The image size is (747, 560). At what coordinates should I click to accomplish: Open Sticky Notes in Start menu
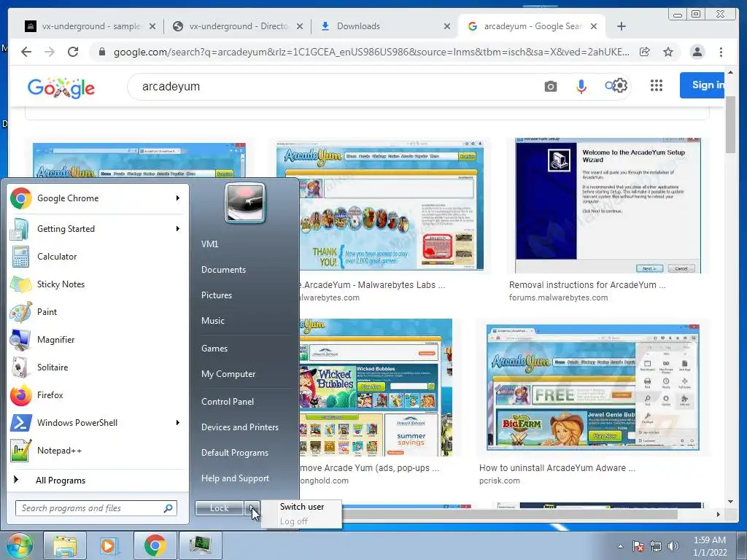pyautogui.click(x=96, y=284)
